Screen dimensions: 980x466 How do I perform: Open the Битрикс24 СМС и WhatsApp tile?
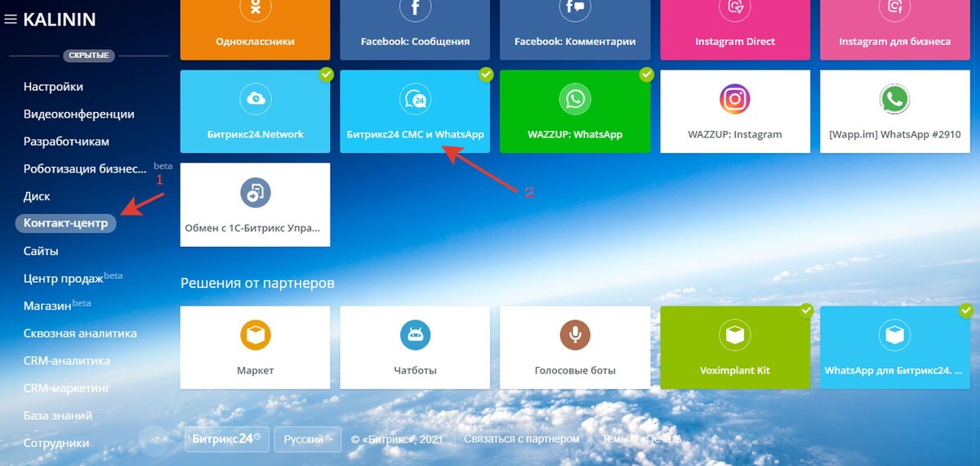[415, 111]
